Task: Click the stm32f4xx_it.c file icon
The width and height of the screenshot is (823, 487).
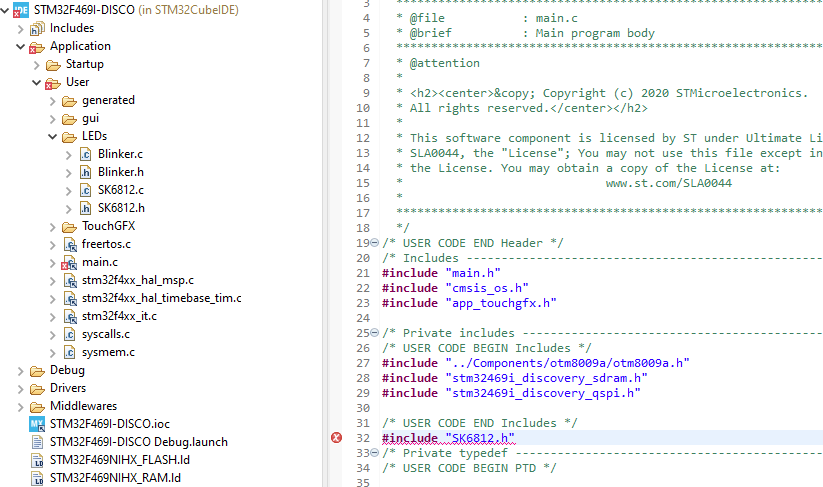Action: click(x=70, y=316)
